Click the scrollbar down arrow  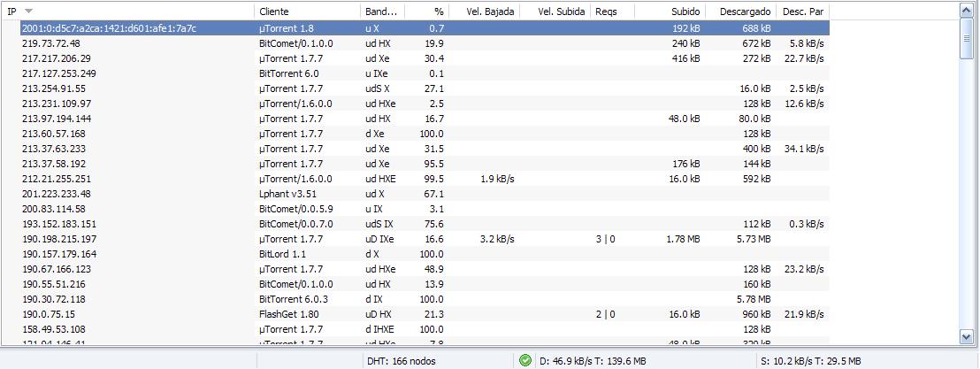coord(967,336)
